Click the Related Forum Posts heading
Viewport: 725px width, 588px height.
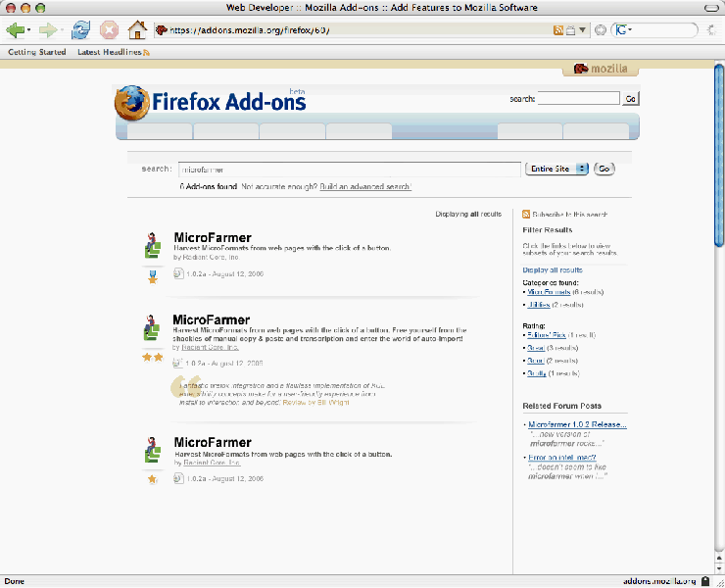point(561,406)
